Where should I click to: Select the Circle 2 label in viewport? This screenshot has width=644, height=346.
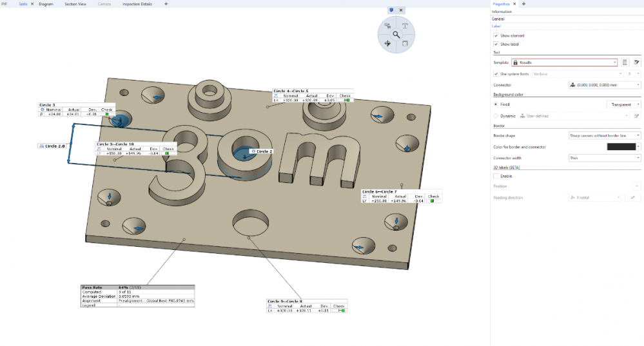(264, 151)
